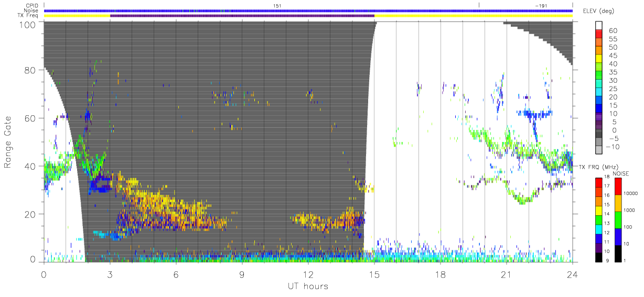
Task: Click the Noise row label at top left
Action: pyautogui.click(x=32, y=10)
